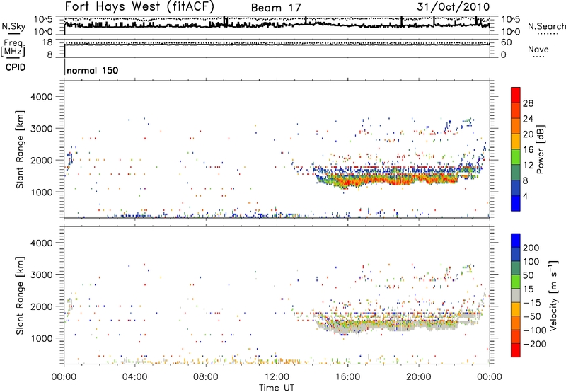Click the '12' label on the power colorbar
This screenshot has height=392, width=566.
click(x=528, y=166)
